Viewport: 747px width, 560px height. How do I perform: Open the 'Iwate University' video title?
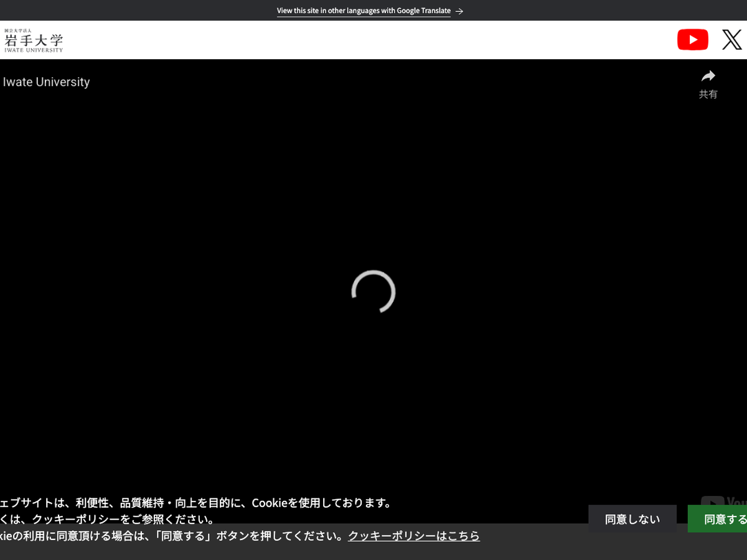click(47, 82)
